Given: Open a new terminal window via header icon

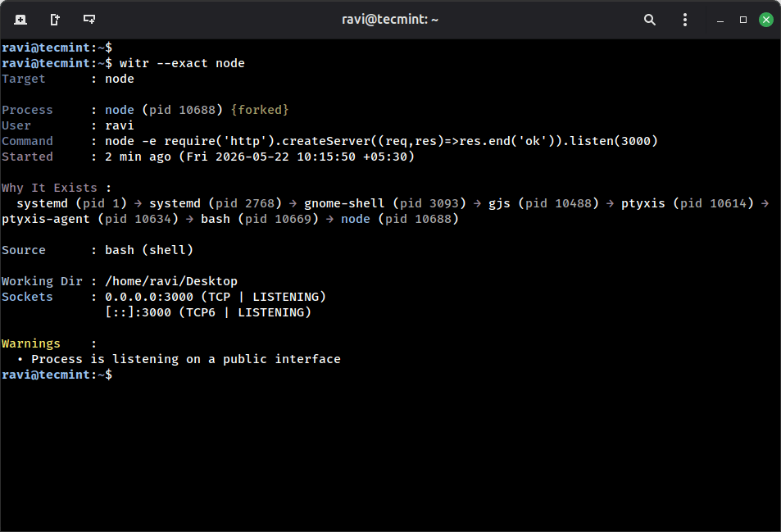Looking at the screenshot, I should click(x=20, y=20).
